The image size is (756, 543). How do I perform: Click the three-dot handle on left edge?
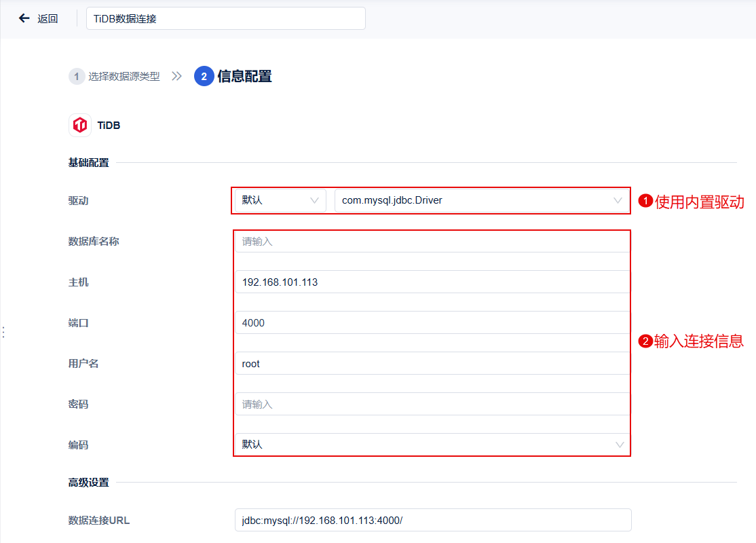point(3,332)
